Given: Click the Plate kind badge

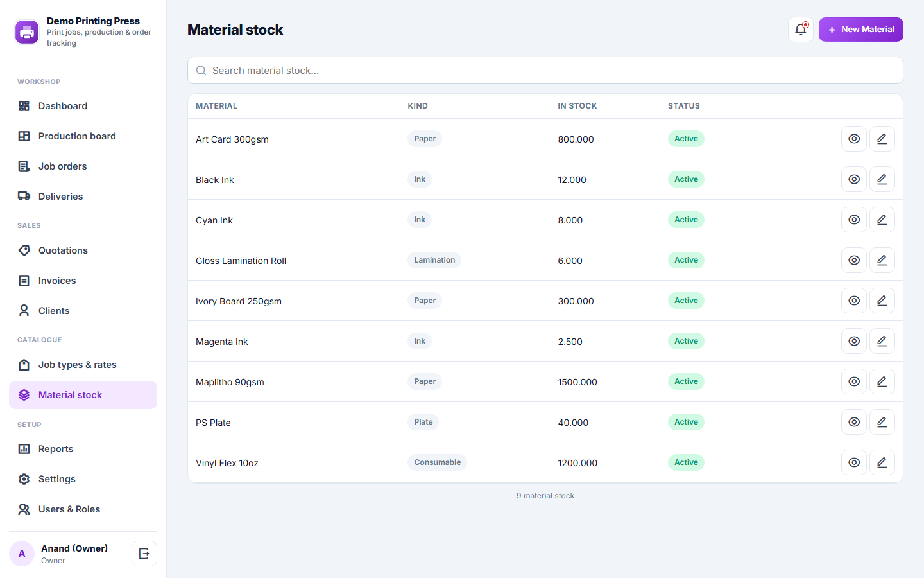Looking at the screenshot, I should tap(424, 422).
